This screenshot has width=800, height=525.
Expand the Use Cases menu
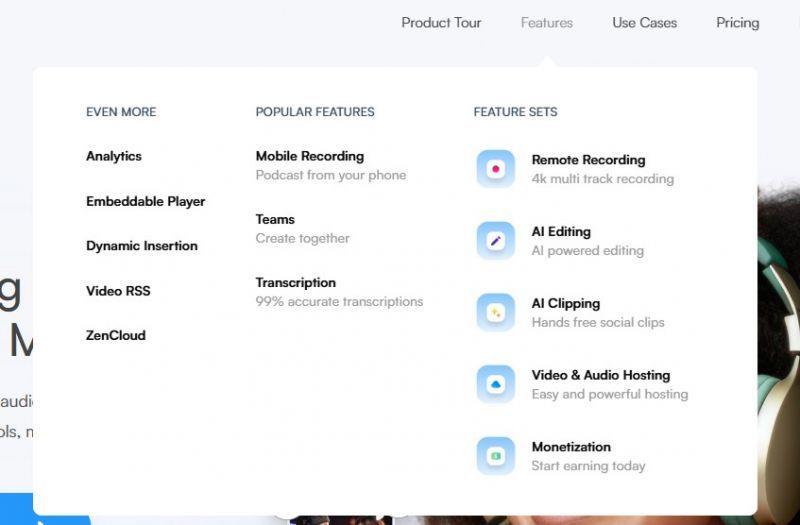click(644, 23)
